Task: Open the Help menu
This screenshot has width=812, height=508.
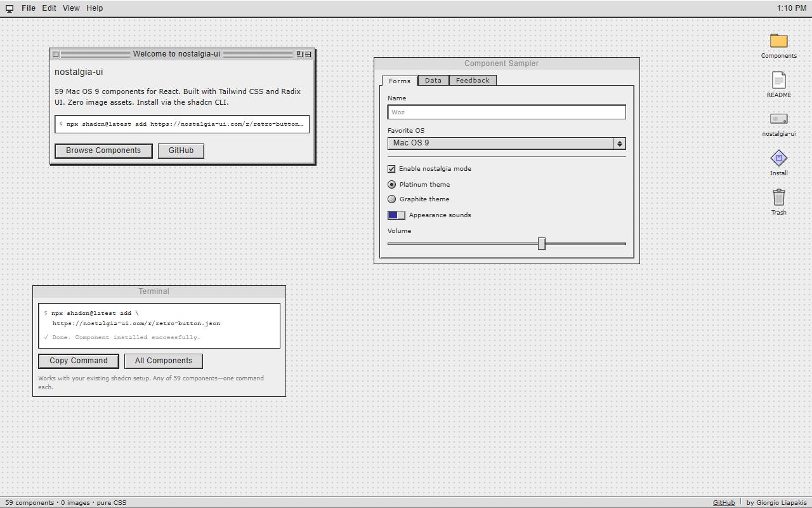Action: tap(95, 8)
